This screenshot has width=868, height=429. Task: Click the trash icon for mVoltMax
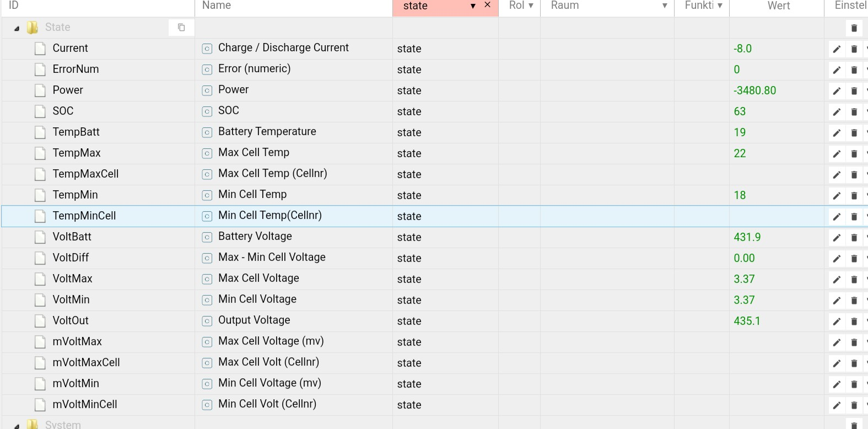coord(854,342)
